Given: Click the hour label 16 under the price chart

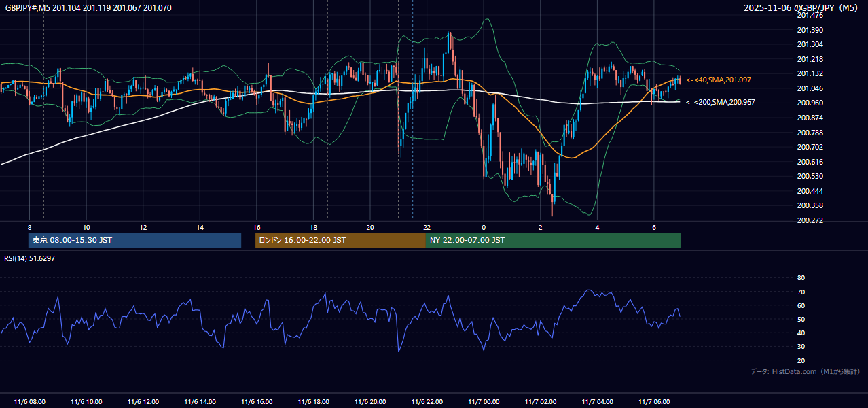Looking at the screenshot, I should coord(257,227).
